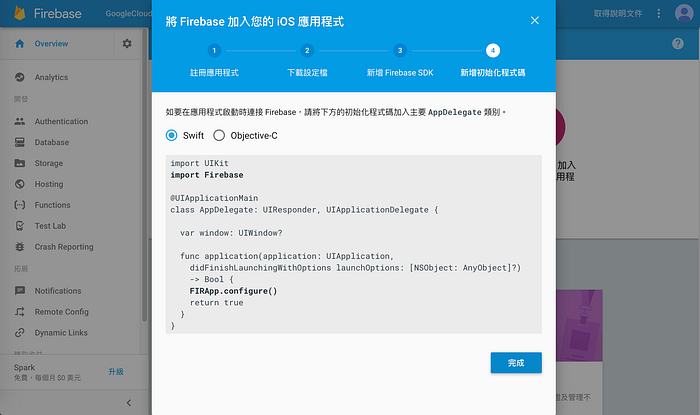Click the Spark plan label
This screenshot has width=700, height=415.
(x=24, y=367)
